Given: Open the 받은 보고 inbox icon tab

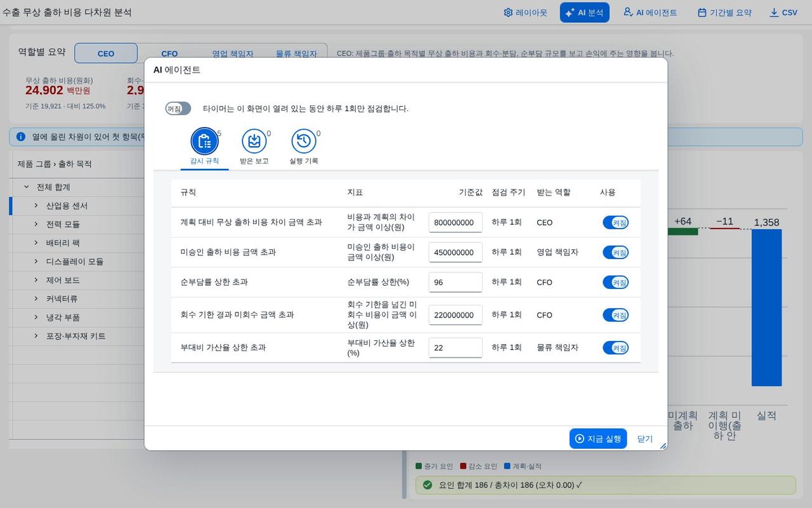Looking at the screenshot, I should (x=254, y=141).
